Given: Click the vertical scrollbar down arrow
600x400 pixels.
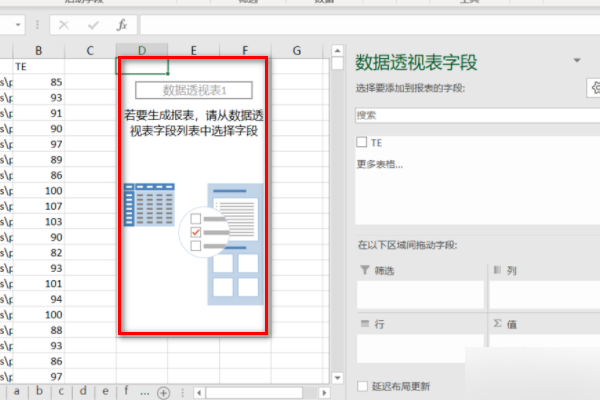Looking at the screenshot, I should 337,378.
